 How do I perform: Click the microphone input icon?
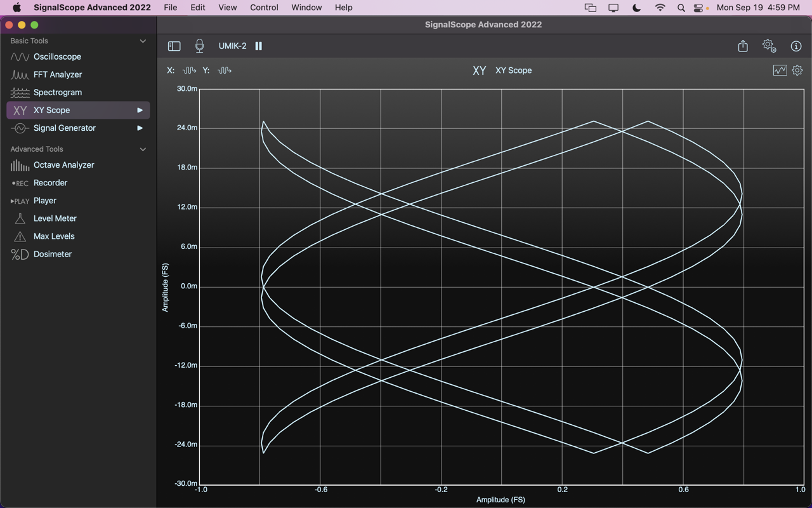[199, 46]
